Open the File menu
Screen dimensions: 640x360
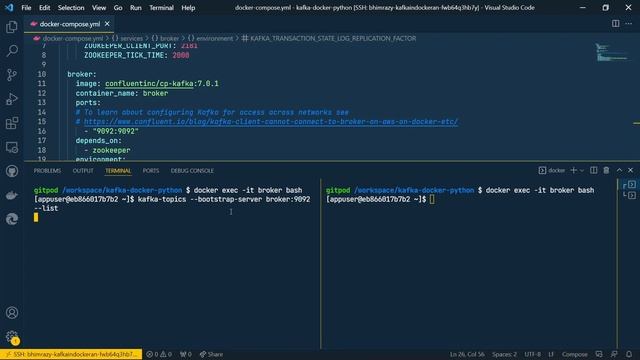coord(26,8)
